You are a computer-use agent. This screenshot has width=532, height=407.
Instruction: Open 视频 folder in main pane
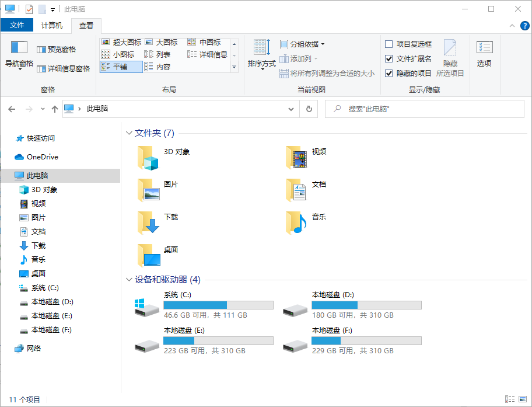pyautogui.click(x=306, y=158)
